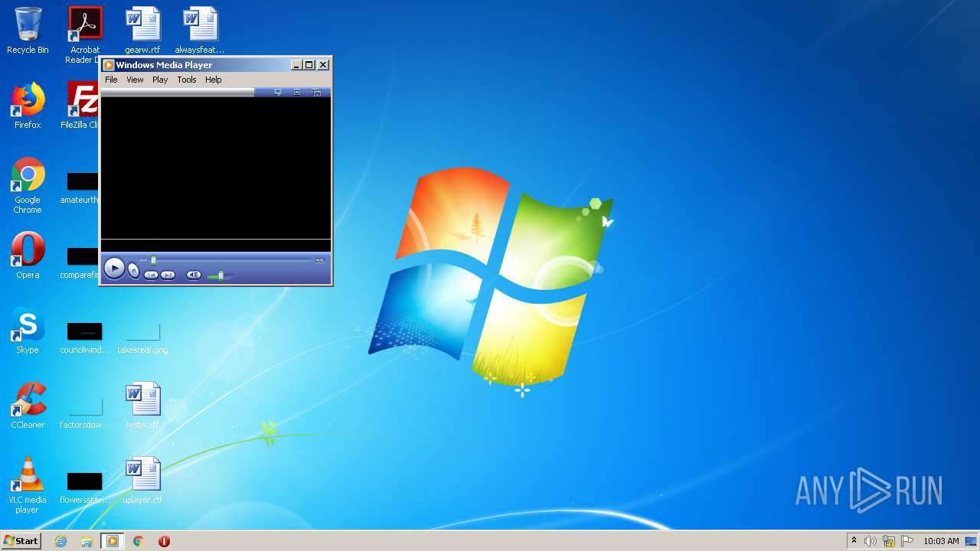Maximize the Windows Media Player window
980x551 pixels.
tap(309, 65)
